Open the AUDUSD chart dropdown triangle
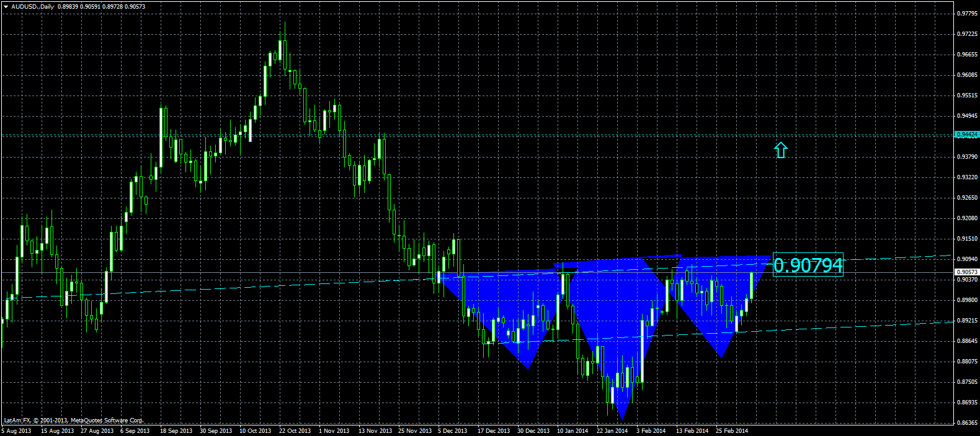The image size is (980, 436). [x=6, y=6]
